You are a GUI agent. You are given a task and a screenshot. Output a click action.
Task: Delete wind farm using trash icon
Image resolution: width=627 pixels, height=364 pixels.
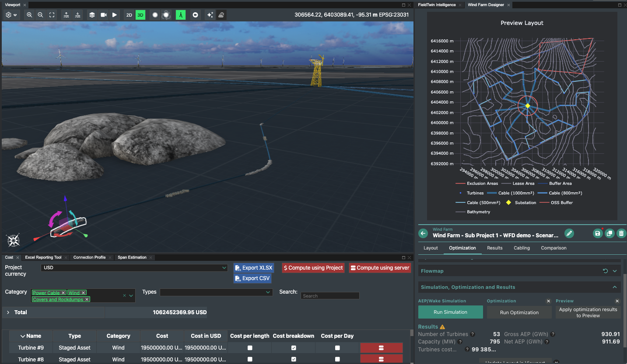621,233
